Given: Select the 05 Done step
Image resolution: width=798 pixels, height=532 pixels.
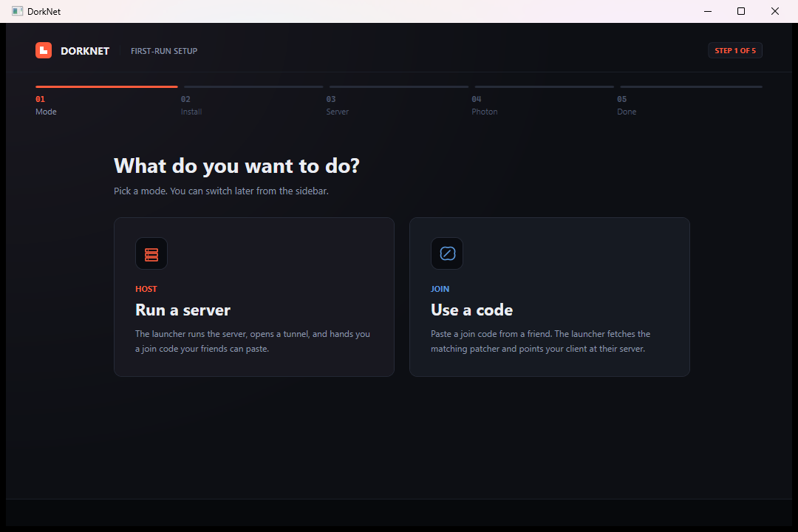Looking at the screenshot, I should pos(689,101).
